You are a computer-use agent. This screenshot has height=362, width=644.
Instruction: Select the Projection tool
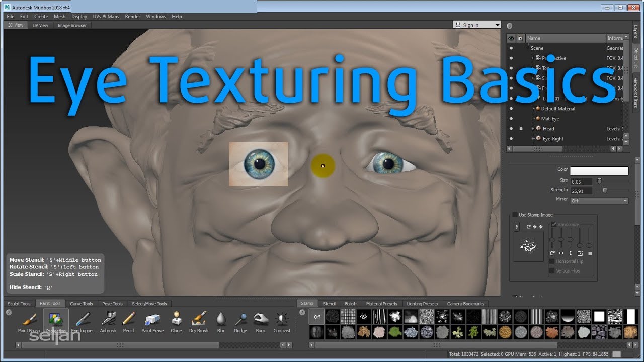coord(56,322)
